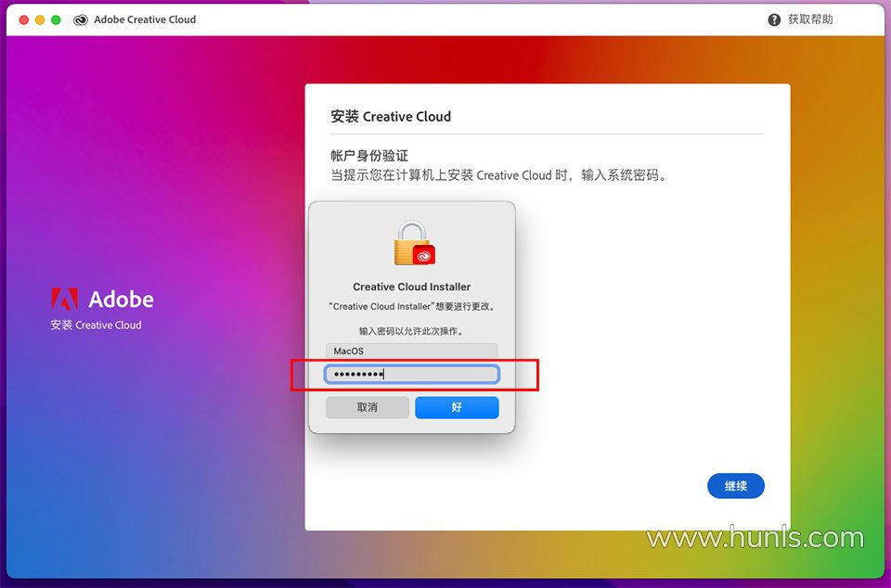Screen dimensions: 891x588
Task: Maximize the window with the green button
Action: tap(56, 19)
